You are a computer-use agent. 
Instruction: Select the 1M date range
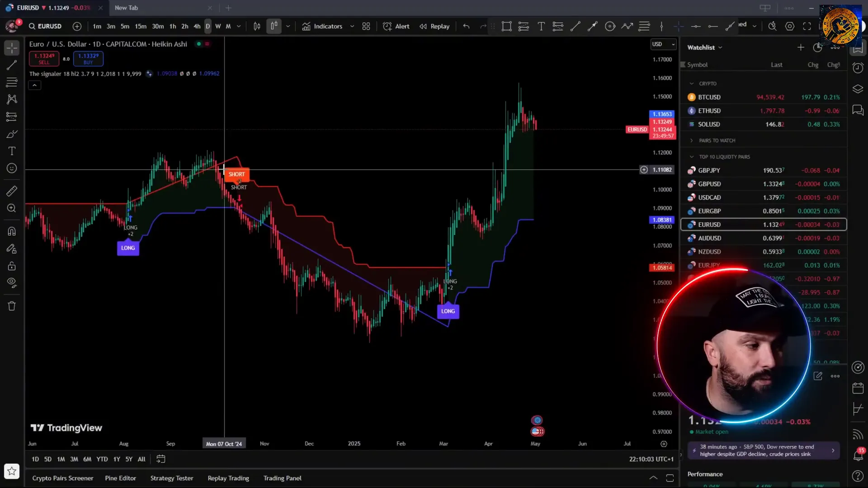[61, 459]
